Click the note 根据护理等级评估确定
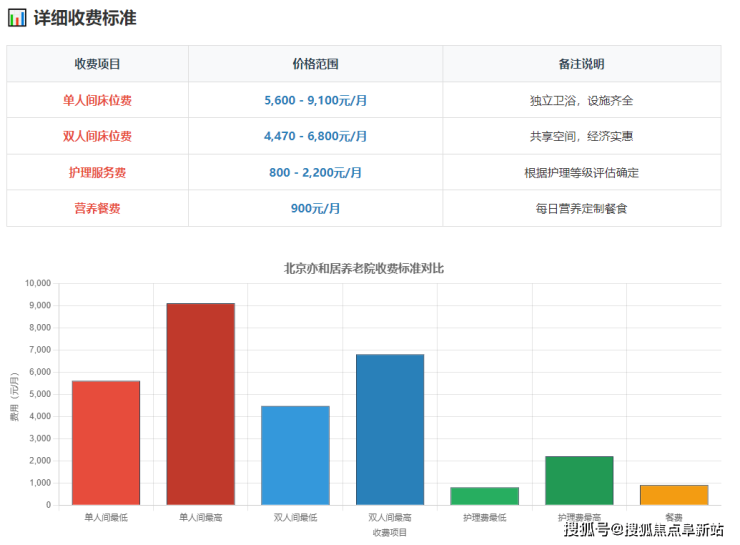The image size is (740, 545). tap(581, 172)
